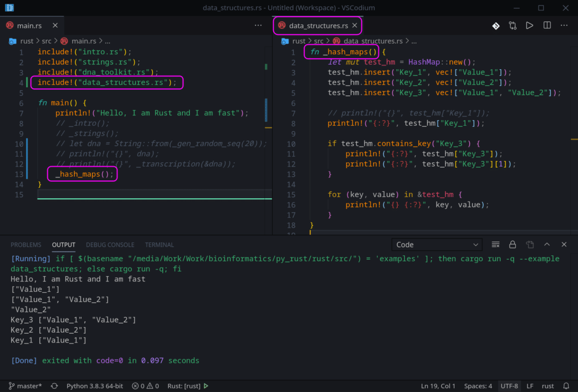
Task: Go to line via Ln 19, Col 1
Action: pos(438,385)
